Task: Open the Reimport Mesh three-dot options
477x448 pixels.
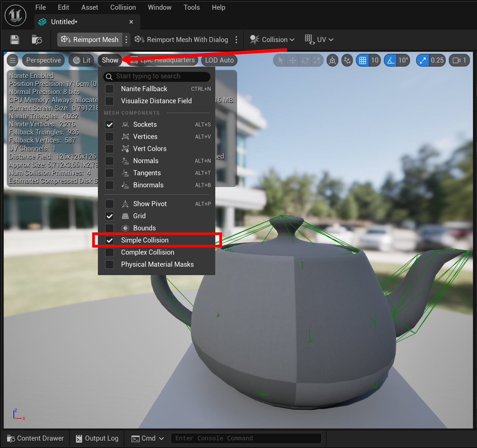Action: [126, 40]
